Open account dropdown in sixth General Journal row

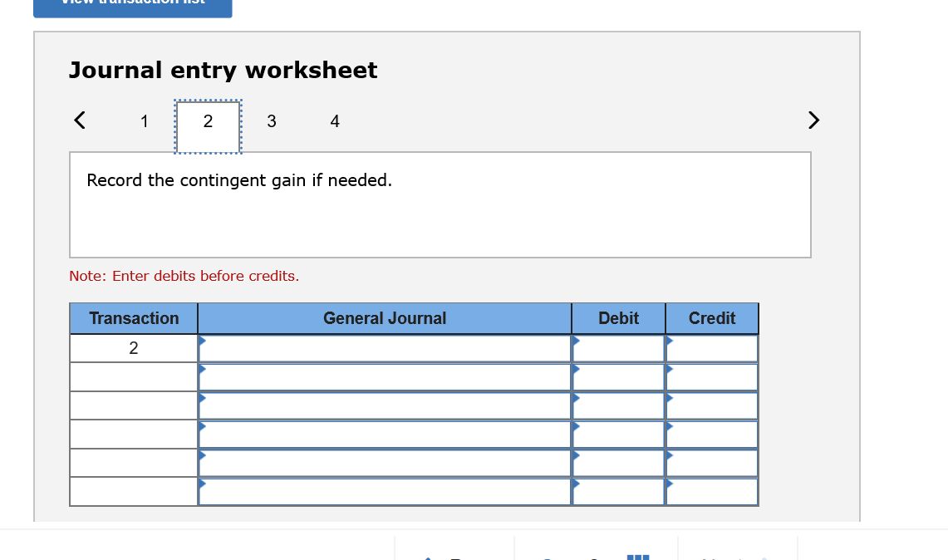385,492
